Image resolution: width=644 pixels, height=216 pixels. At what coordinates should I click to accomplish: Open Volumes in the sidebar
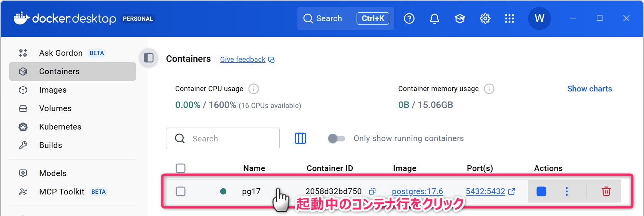[55, 108]
